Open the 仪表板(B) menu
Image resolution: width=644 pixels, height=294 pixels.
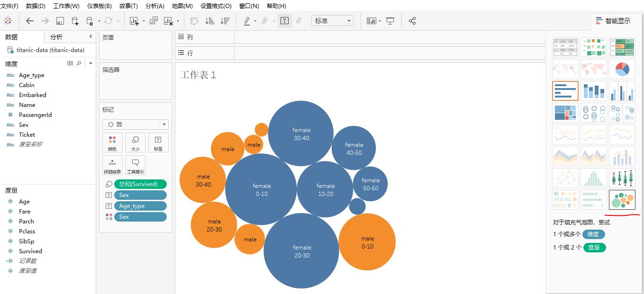100,6
